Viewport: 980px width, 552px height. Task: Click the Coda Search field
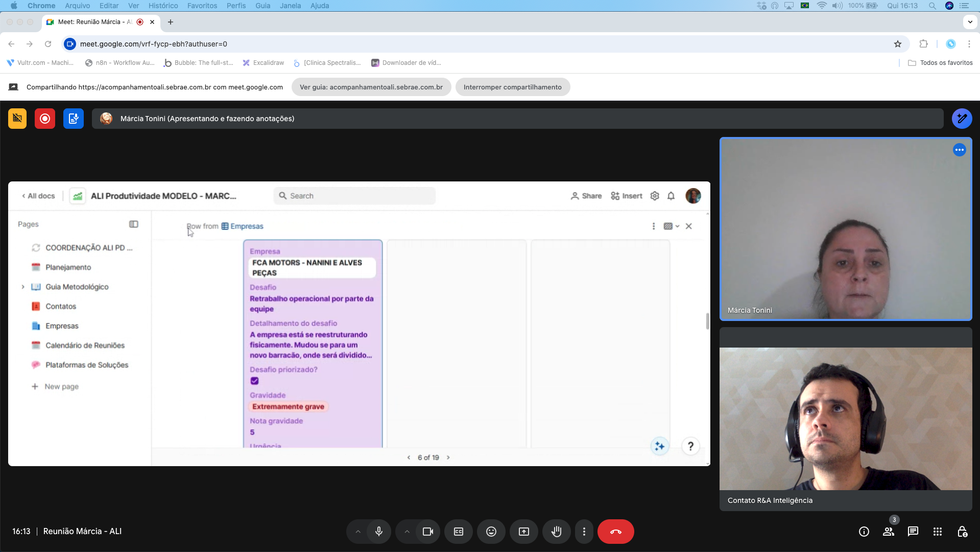(x=354, y=196)
